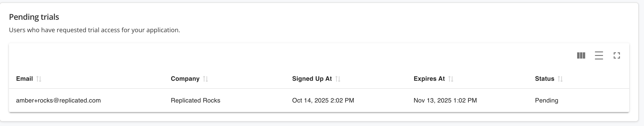Screen dimensions: 644x126
Task: Click the Expires At sort arrows
Action: click(x=451, y=79)
